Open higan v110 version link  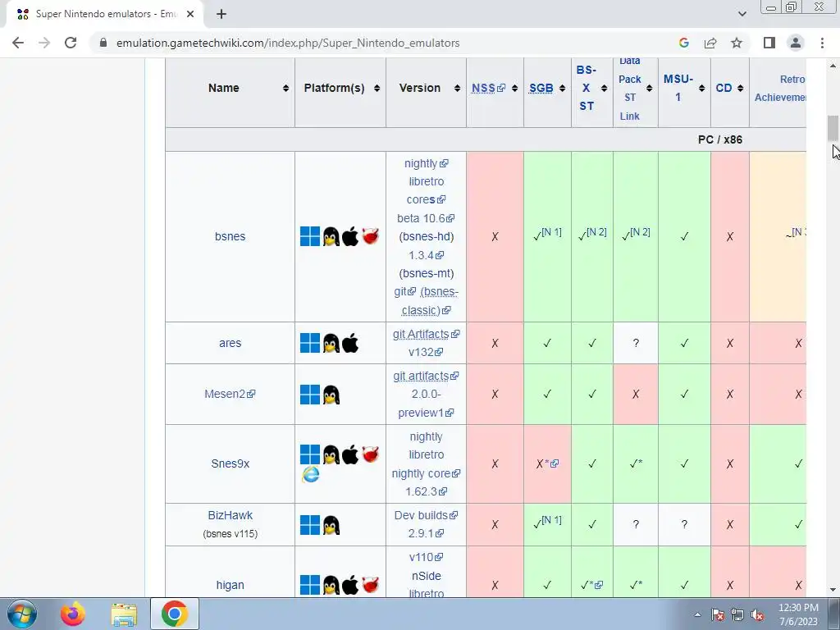tap(426, 557)
